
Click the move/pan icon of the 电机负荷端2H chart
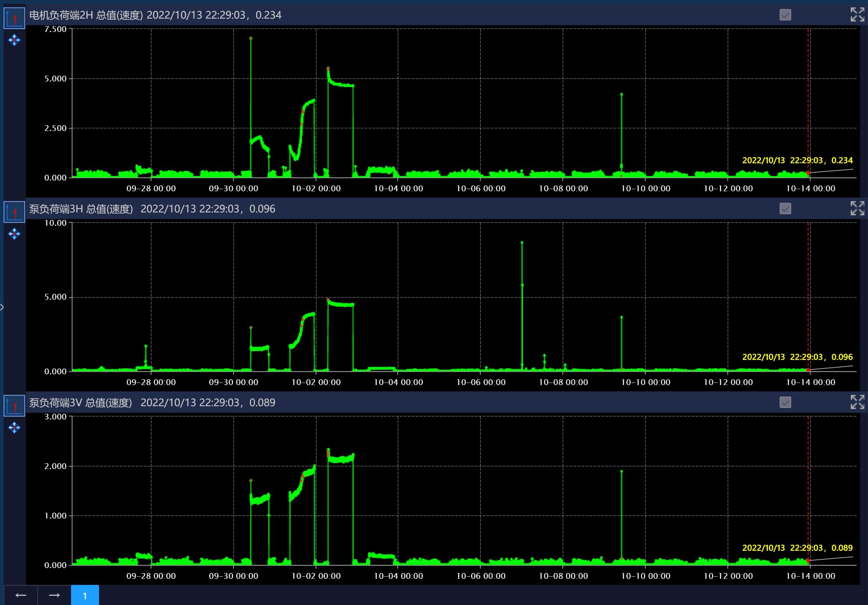14,40
